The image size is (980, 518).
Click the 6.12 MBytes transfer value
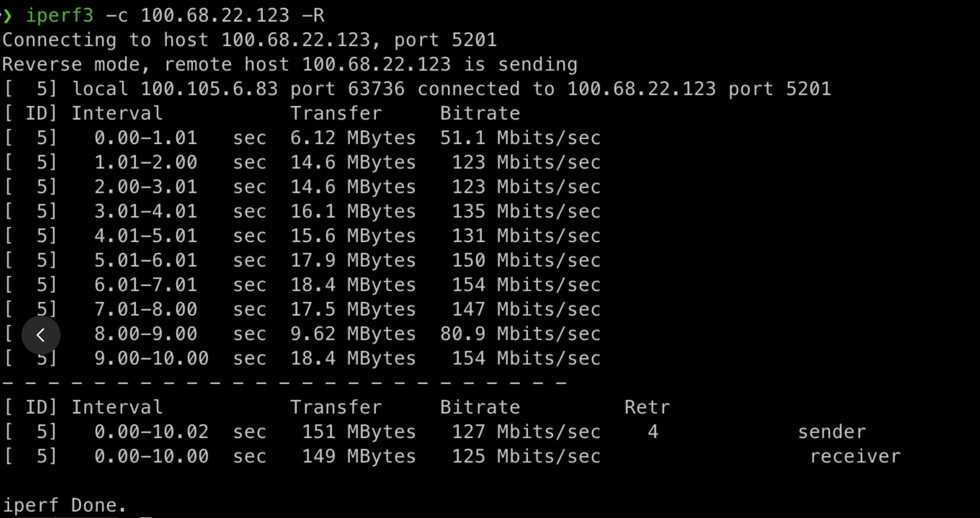tap(353, 138)
